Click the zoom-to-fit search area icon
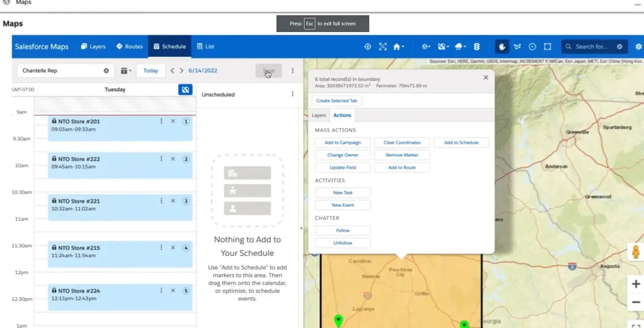 click(383, 46)
